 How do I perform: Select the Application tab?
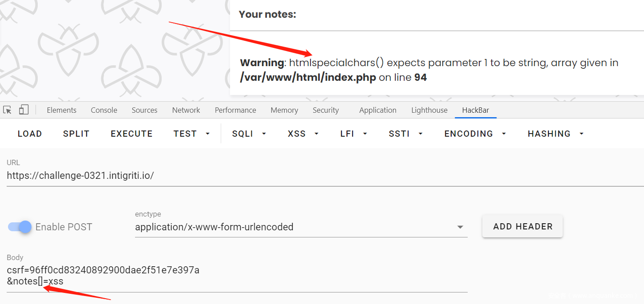(x=378, y=110)
